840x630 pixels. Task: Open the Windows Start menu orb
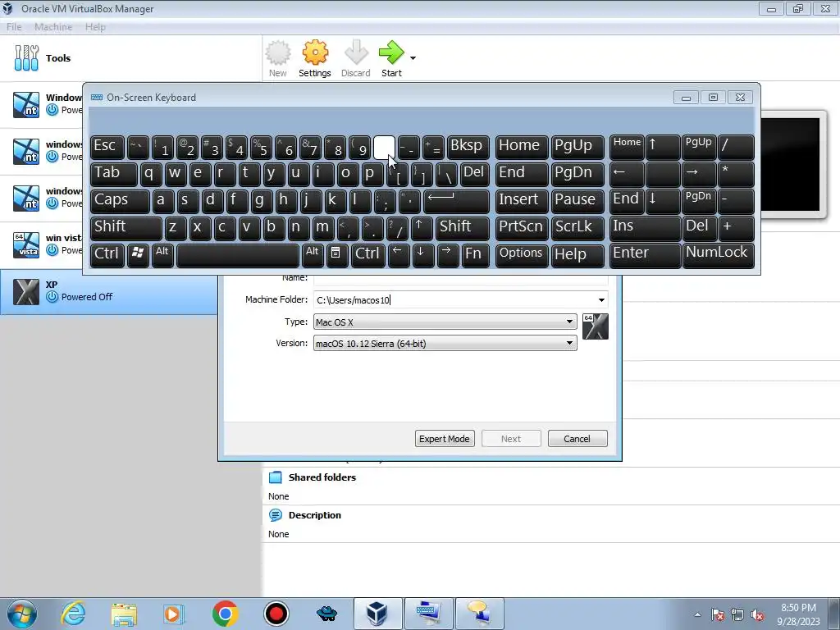tap(22, 614)
